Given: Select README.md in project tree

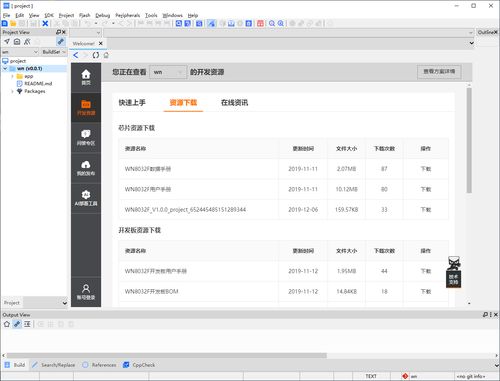Looking at the screenshot, I should coord(38,84).
